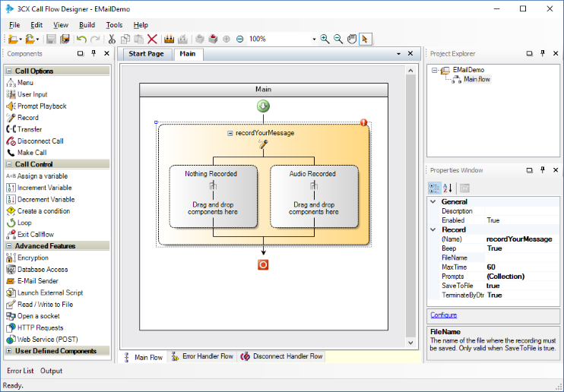Click the MaxTime value 60
564x392 pixels.
522,267
